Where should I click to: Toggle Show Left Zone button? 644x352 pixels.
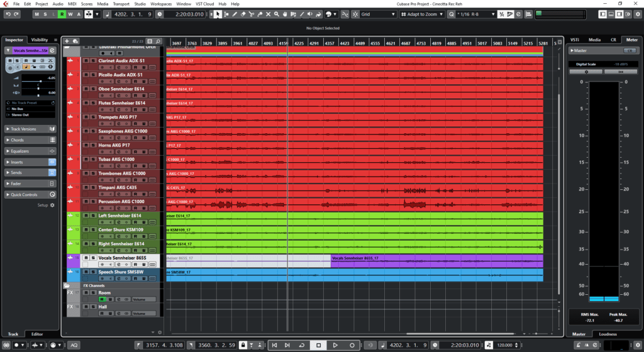click(602, 14)
